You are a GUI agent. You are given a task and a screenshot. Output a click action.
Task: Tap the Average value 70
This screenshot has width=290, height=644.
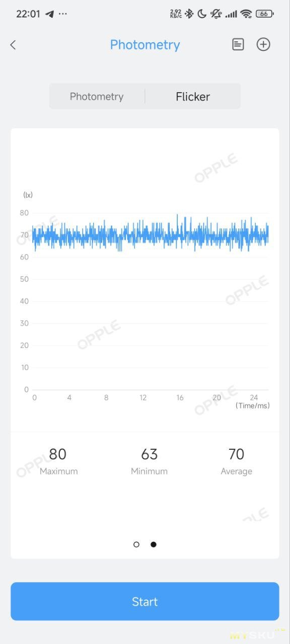[x=236, y=454]
